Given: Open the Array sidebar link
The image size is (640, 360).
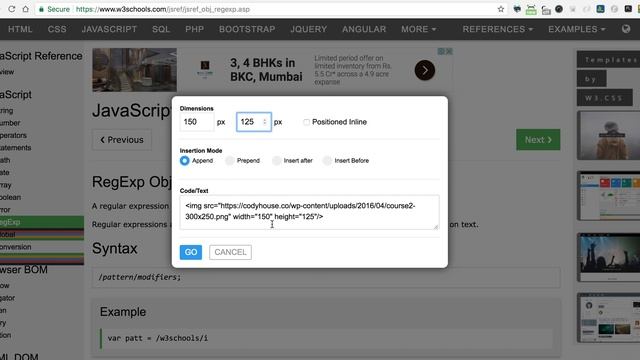Looking at the screenshot, I should [x=6, y=185].
